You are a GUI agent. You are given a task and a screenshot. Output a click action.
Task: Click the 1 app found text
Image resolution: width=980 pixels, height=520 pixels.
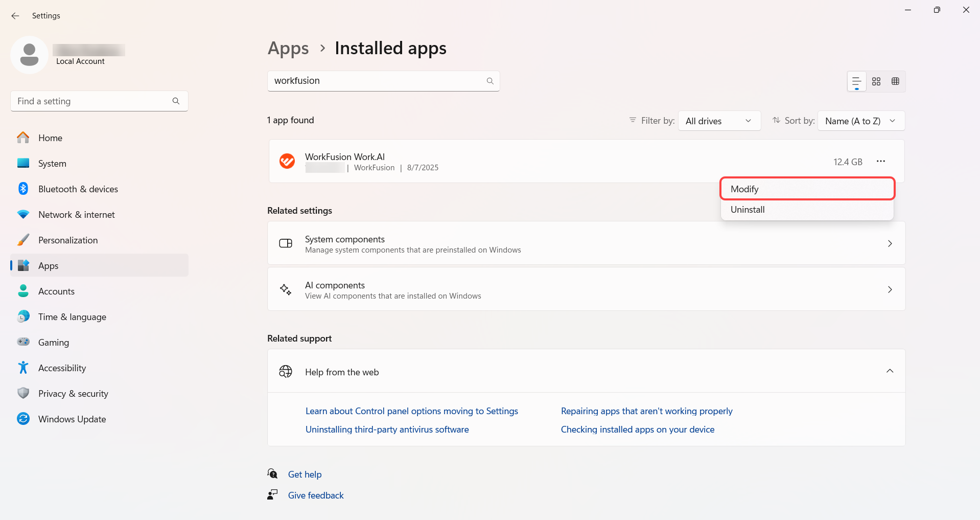point(291,120)
